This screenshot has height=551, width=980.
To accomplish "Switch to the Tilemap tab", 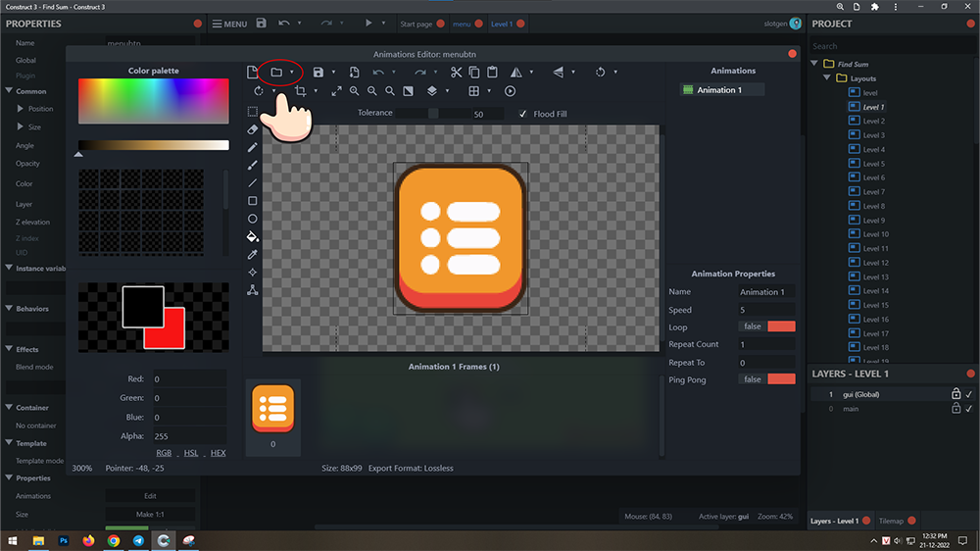I will pyautogui.click(x=891, y=521).
